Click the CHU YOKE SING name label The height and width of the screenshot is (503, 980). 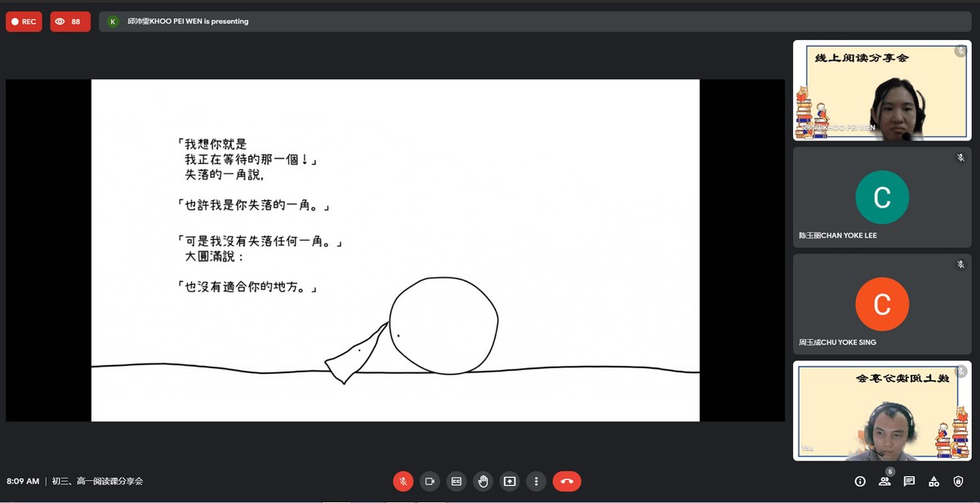(x=837, y=342)
